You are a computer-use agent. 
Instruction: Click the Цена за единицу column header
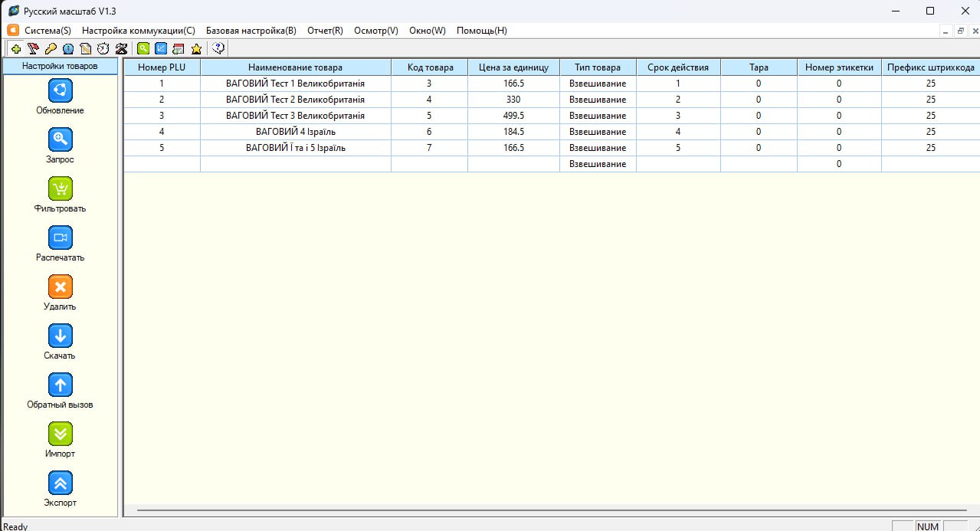pyautogui.click(x=513, y=67)
